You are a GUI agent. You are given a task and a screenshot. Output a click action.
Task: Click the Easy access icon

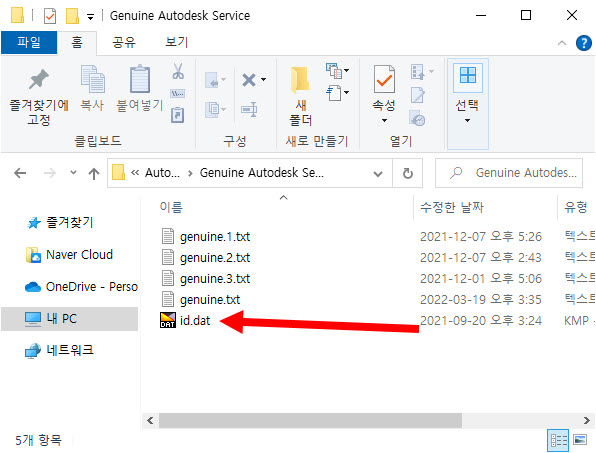334,93
